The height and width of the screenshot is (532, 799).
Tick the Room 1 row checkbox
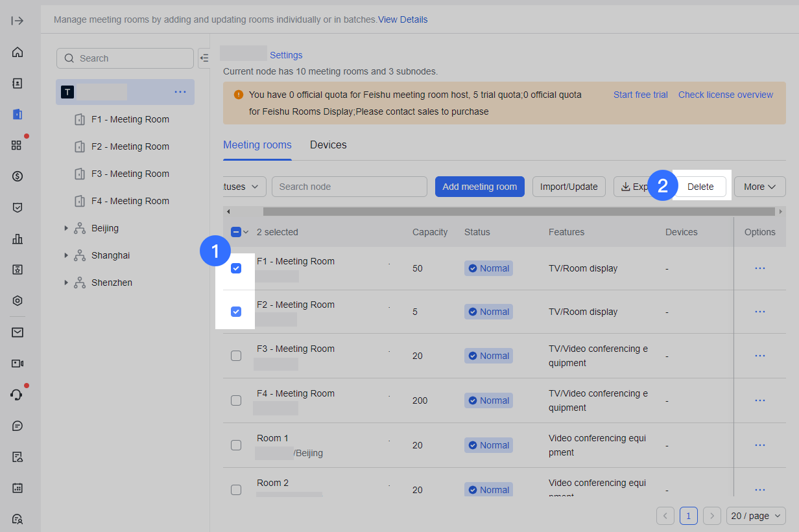(x=236, y=445)
